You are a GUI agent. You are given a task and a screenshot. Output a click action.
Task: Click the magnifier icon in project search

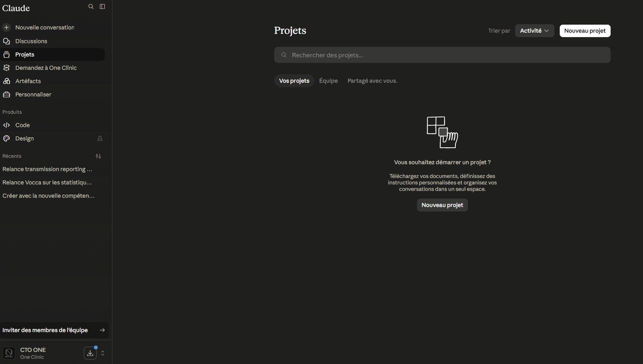click(284, 55)
